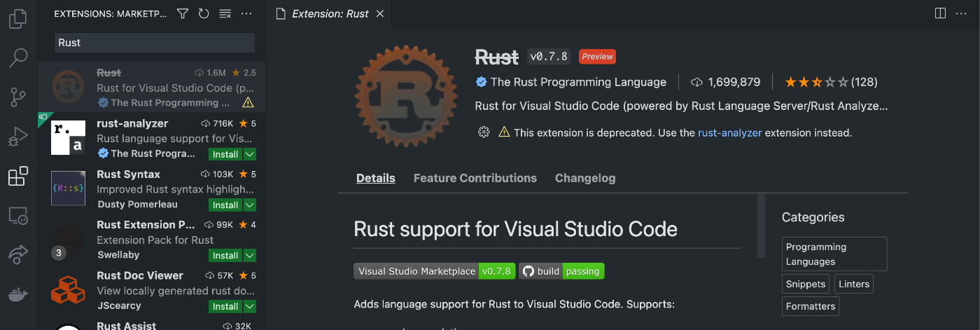The height and width of the screenshot is (330, 980).
Task: Open the Extensions view icon
Action: (18, 176)
